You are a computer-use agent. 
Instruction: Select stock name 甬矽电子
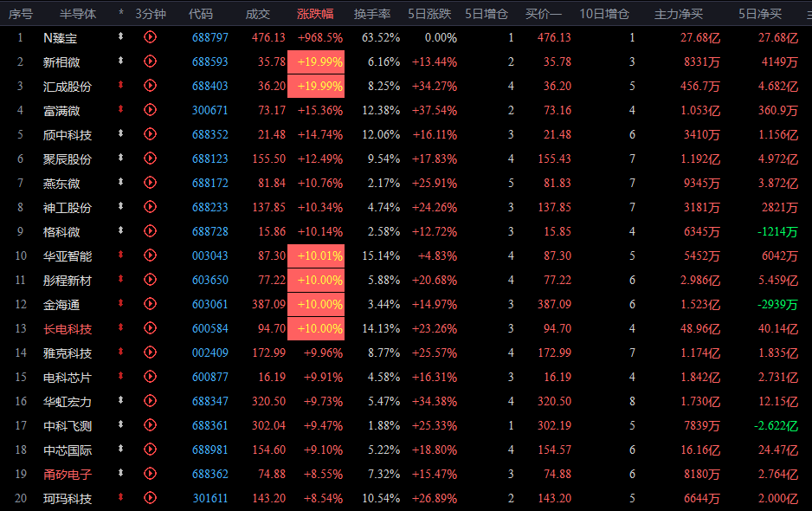(x=68, y=475)
